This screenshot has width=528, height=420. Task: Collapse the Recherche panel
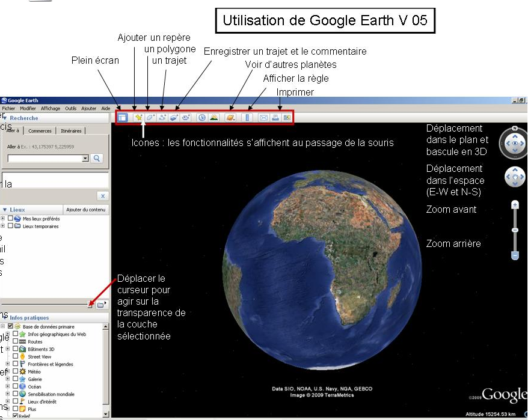(5, 118)
